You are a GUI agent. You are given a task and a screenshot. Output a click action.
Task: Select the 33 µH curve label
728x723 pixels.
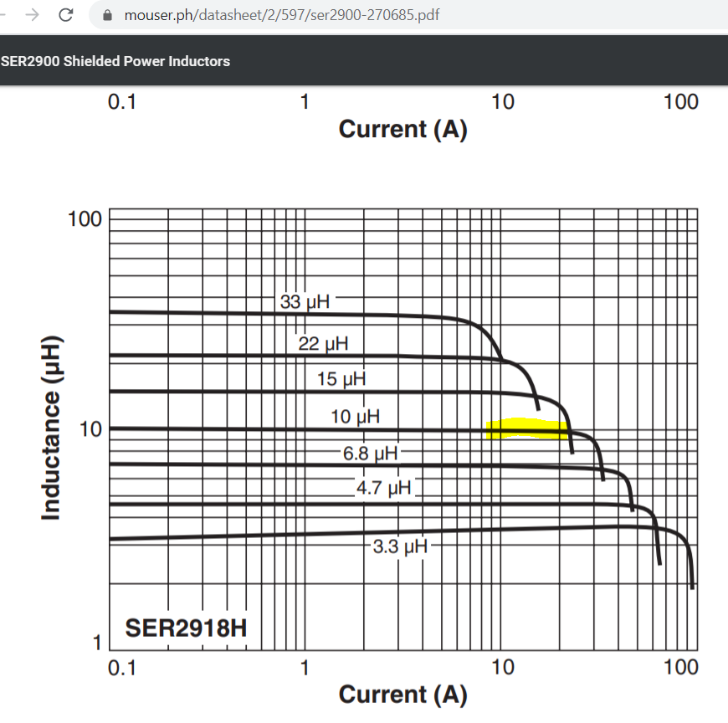[305, 302]
